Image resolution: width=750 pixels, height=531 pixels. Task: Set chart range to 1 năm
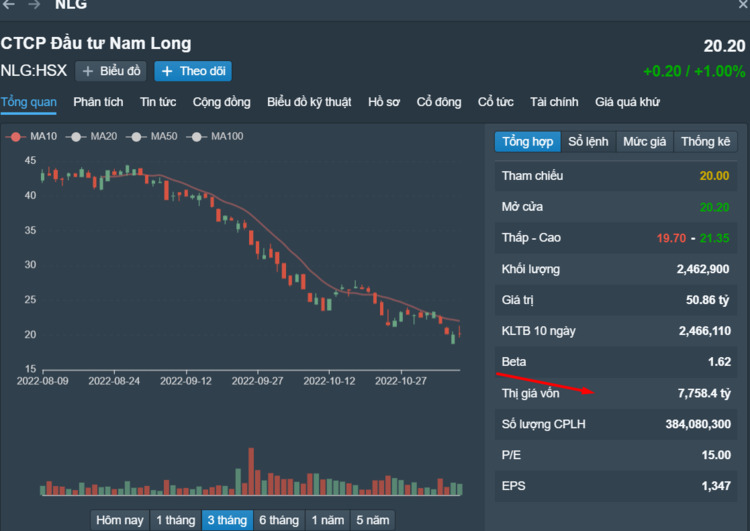coord(328,520)
